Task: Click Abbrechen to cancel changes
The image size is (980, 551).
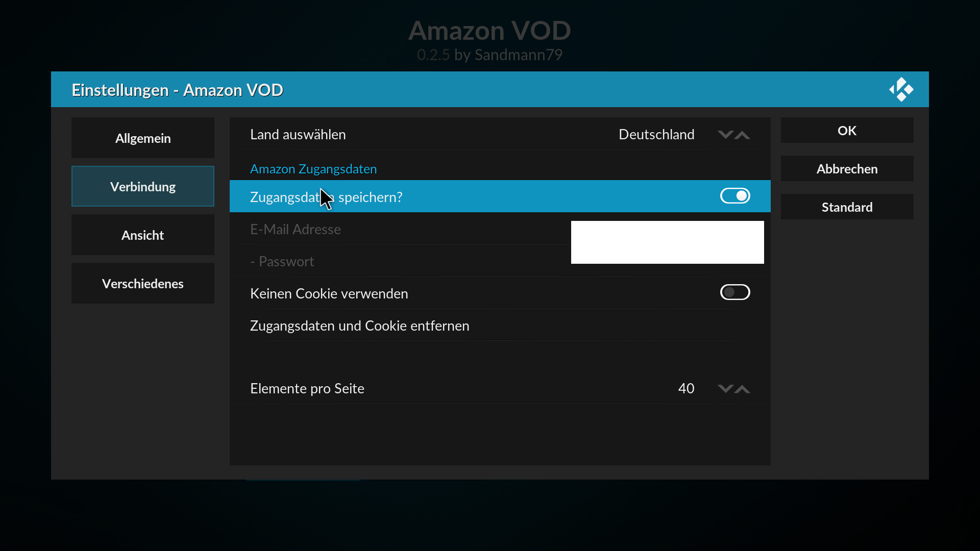Action: click(847, 168)
